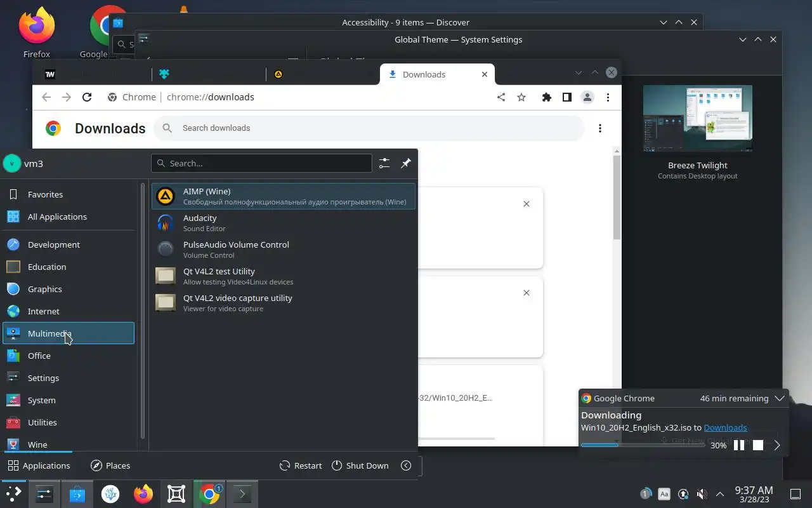
Task: Open Google Chrome taskbar entry
Action: pyautogui.click(x=209, y=493)
